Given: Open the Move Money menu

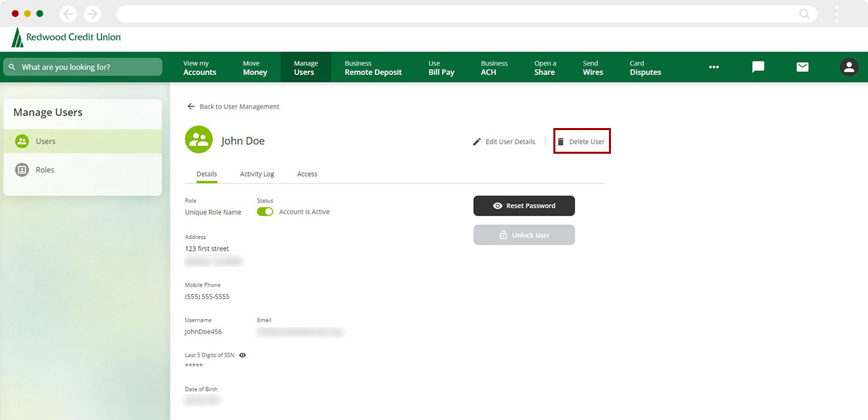Looking at the screenshot, I should click(255, 68).
